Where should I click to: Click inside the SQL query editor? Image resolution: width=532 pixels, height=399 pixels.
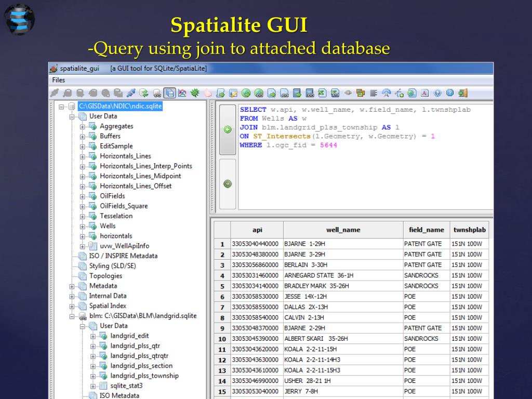tap(366, 157)
